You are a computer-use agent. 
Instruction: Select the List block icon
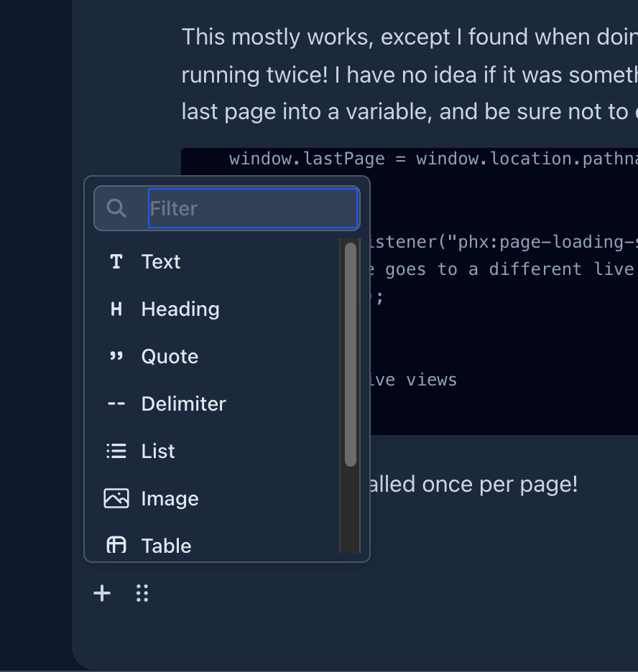point(116,451)
